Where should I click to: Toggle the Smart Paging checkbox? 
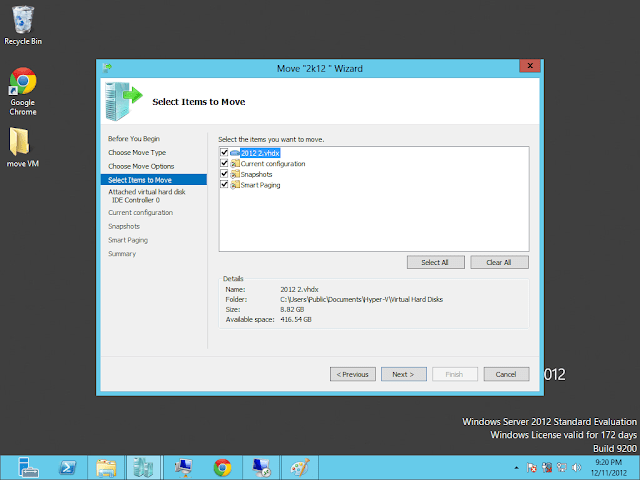coord(224,185)
